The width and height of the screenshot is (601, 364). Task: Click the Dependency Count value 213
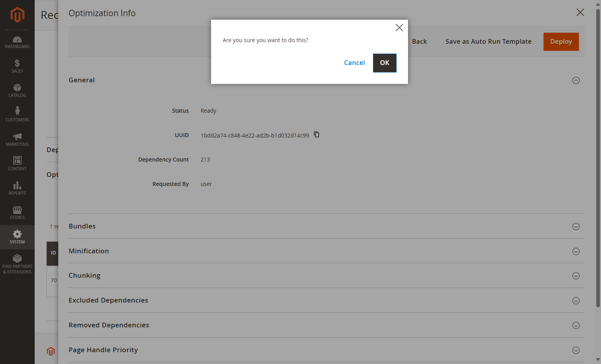205,160
